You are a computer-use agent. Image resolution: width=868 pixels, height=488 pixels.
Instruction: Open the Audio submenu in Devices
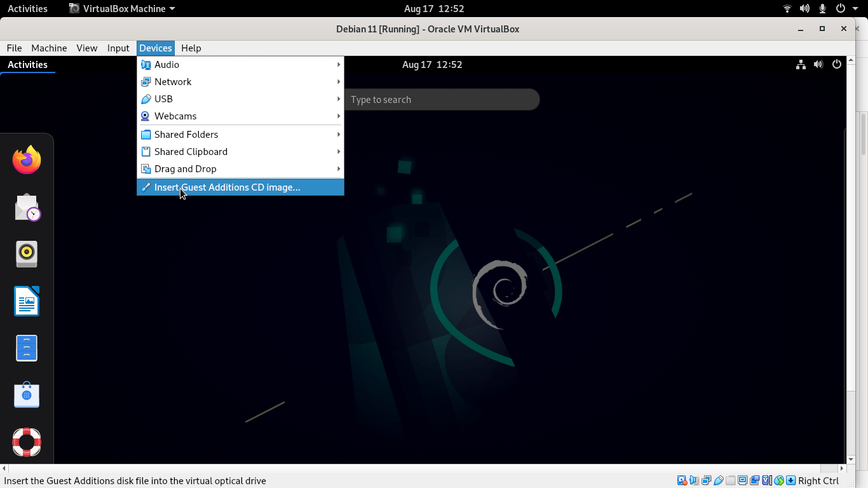tap(240, 64)
